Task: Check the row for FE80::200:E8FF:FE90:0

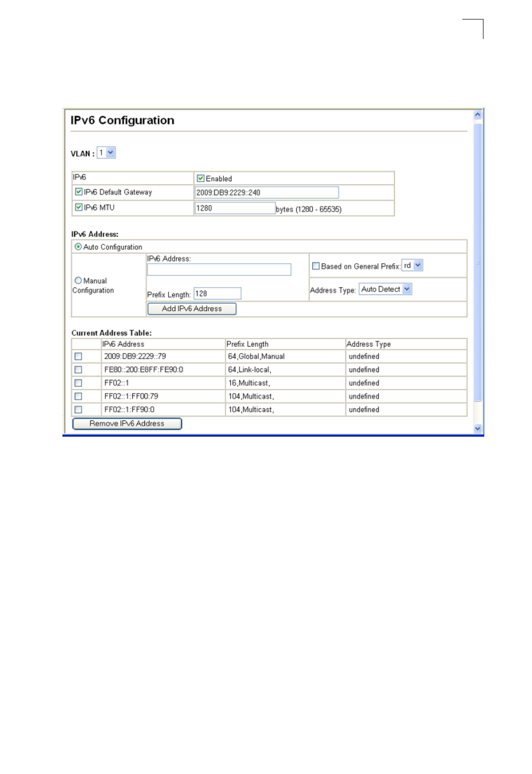Action: coord(78,370)
